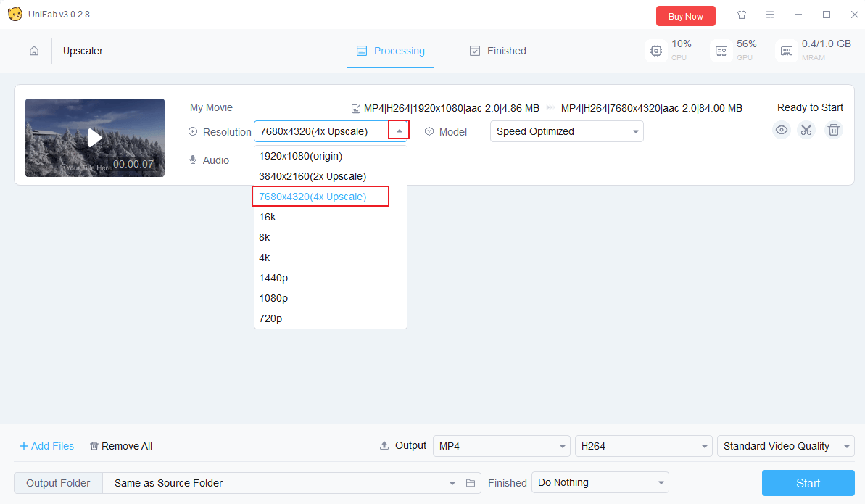Open the MP4 output format dropdown

502,446
